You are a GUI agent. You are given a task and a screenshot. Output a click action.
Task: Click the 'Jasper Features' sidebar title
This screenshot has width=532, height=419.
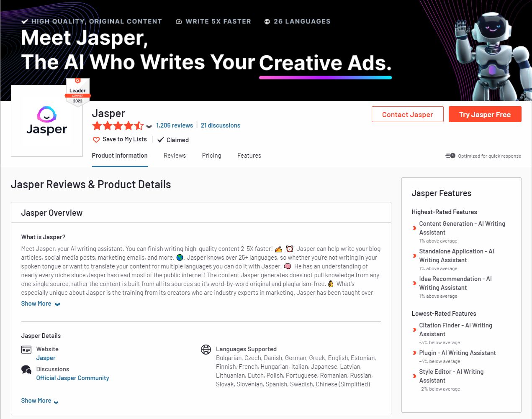[x=441, y=193]
